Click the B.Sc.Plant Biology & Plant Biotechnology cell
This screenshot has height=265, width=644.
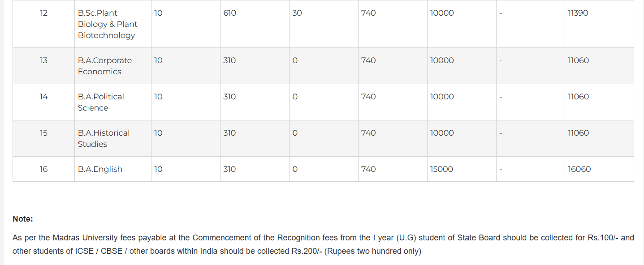tap(108, 24)
